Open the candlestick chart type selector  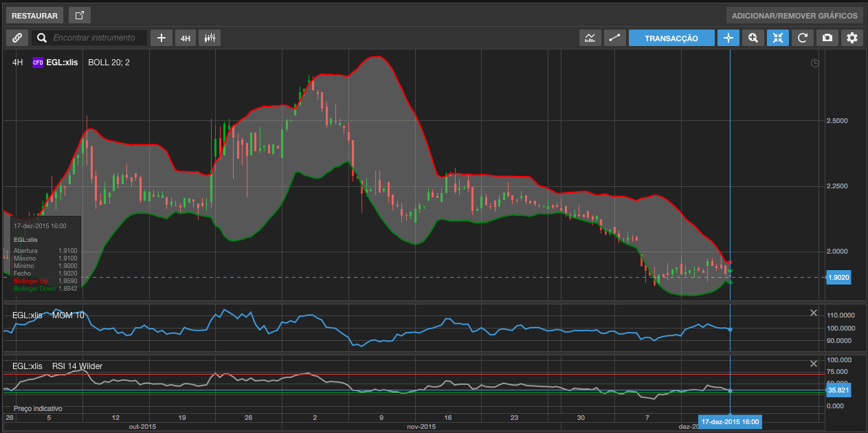click(210, 38)
